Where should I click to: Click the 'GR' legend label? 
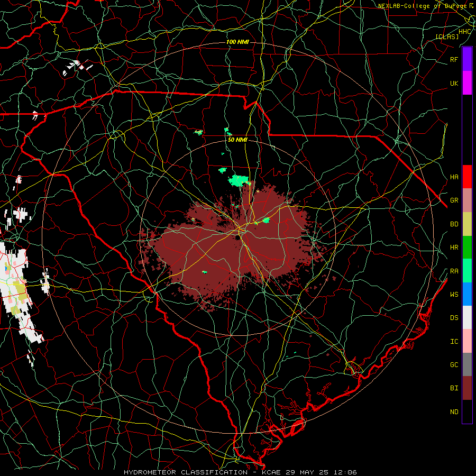click(x=454, y=200)
